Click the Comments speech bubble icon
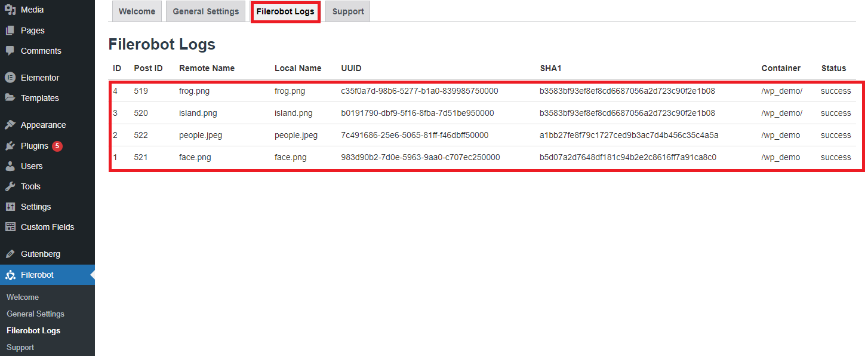Screen dimensions: 868x356 pyautogui.click(x=10, y=51)
